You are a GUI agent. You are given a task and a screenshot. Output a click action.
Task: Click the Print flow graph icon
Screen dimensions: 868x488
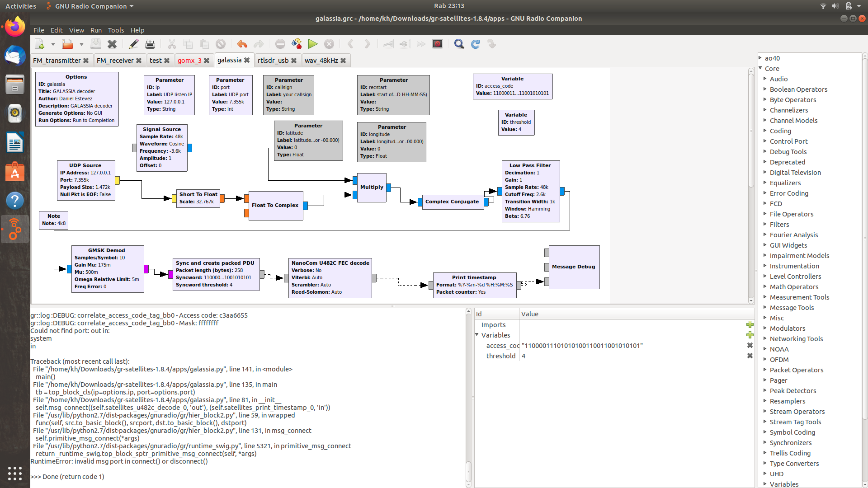coord(150,44)
